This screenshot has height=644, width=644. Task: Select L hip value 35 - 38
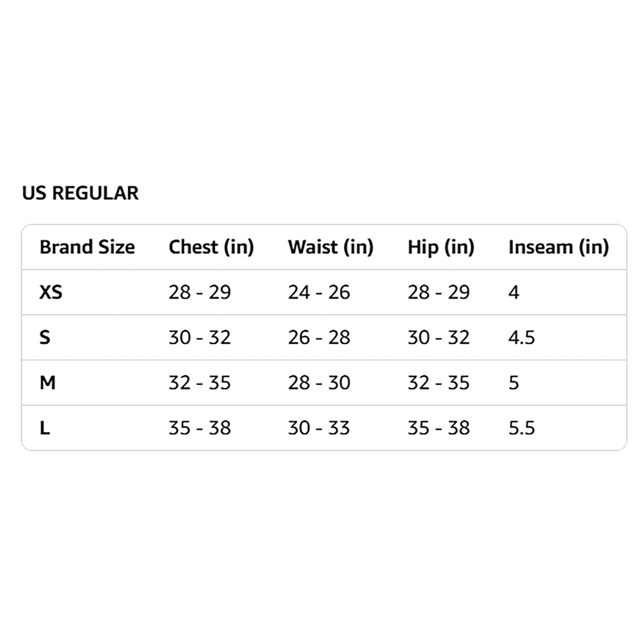click(x=439, y=428)
